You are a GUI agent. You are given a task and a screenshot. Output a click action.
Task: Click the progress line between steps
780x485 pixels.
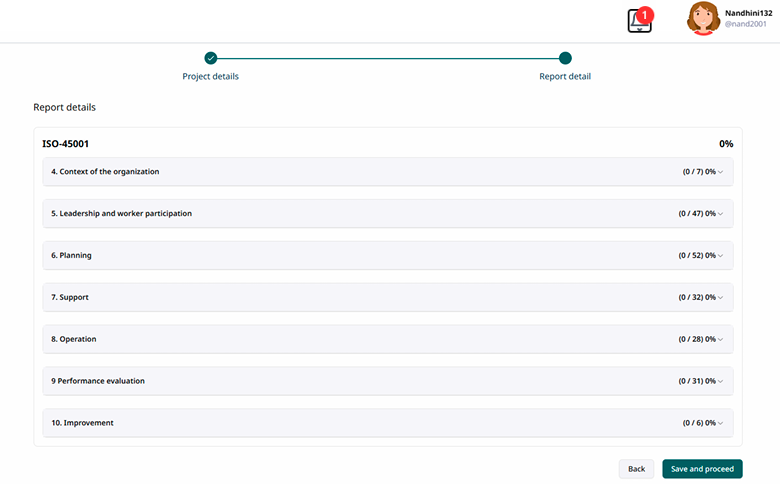click(x=388, y=58)
